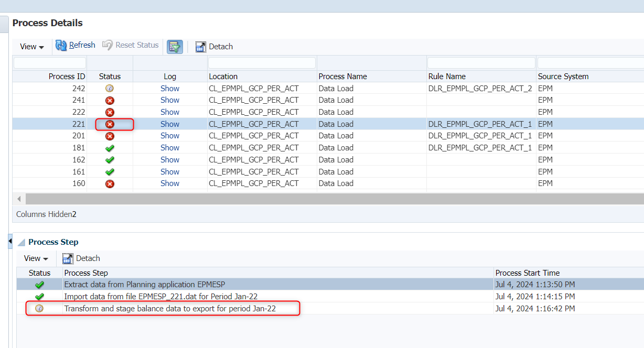Click failed status icon for process 221
The height and width of the screenshot is (348, 644).
pos(110,124)
